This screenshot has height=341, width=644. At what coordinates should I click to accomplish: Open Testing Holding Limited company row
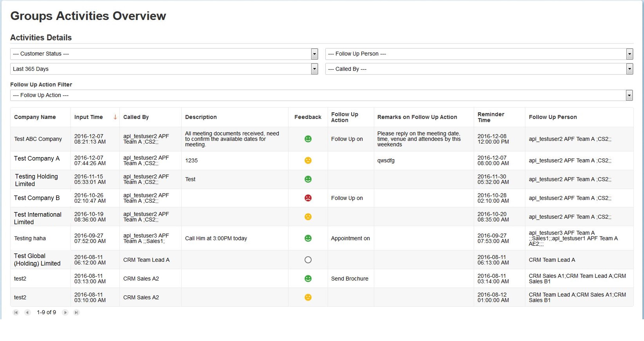(x=36, y=180)
